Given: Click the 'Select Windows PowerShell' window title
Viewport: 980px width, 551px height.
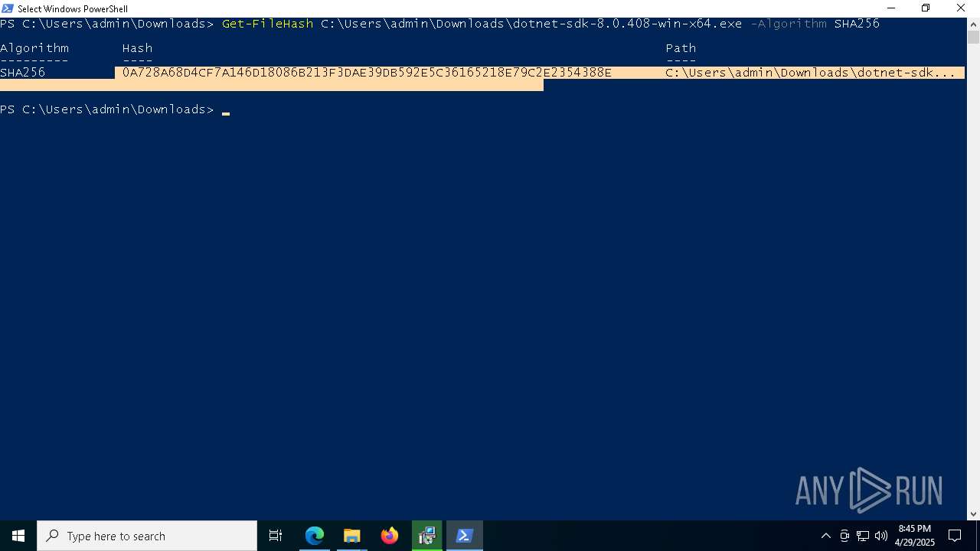Looking at the screenshot, I should pyautogui.click(x=73, y=9).
